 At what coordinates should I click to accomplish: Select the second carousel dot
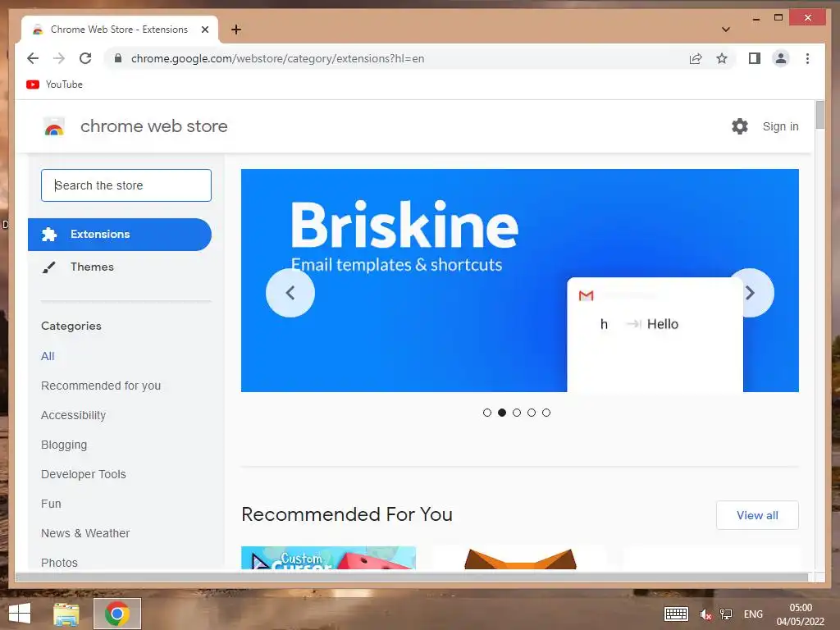502,413
